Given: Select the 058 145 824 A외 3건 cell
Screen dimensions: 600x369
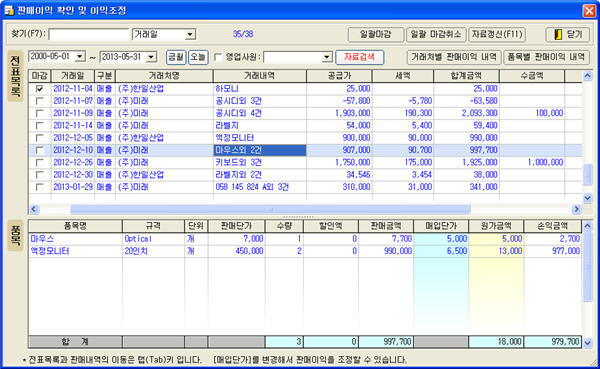Looking at the screenshot, I should coord(260,187).
